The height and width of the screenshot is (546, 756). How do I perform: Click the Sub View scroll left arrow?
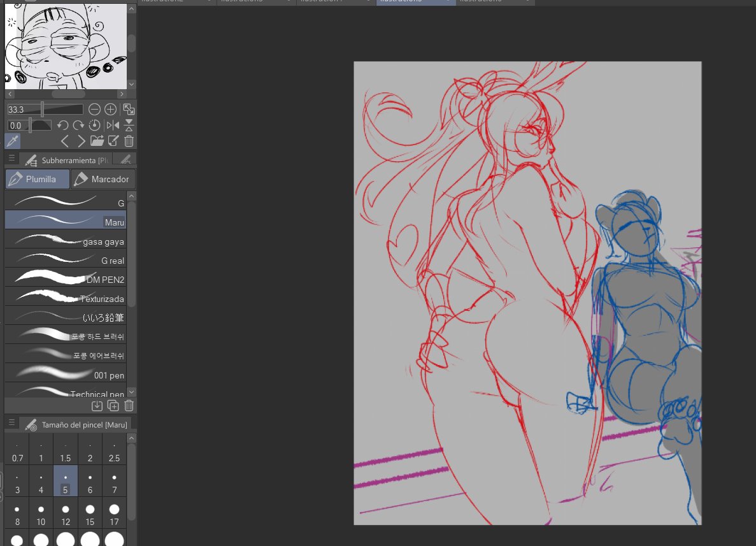coord(10,94)
